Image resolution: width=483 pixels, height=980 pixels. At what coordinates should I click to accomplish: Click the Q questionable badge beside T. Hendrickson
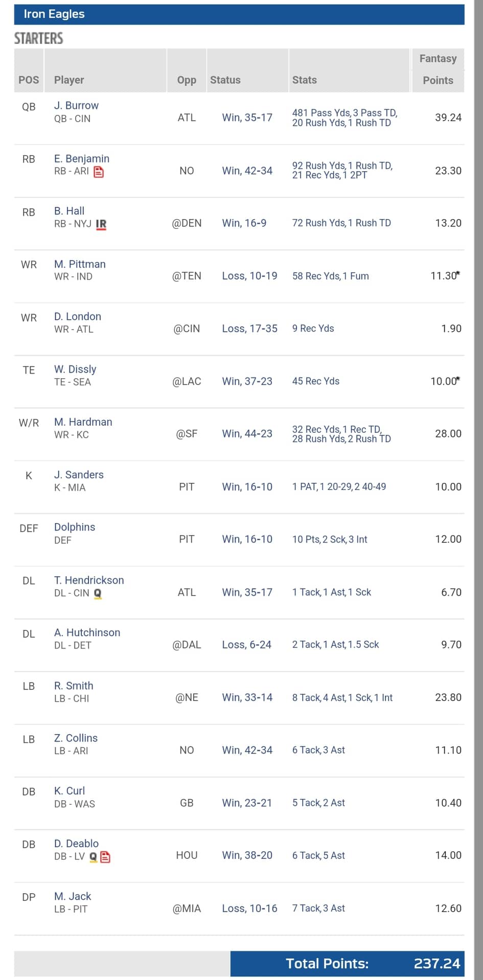[x=98, y=594]
